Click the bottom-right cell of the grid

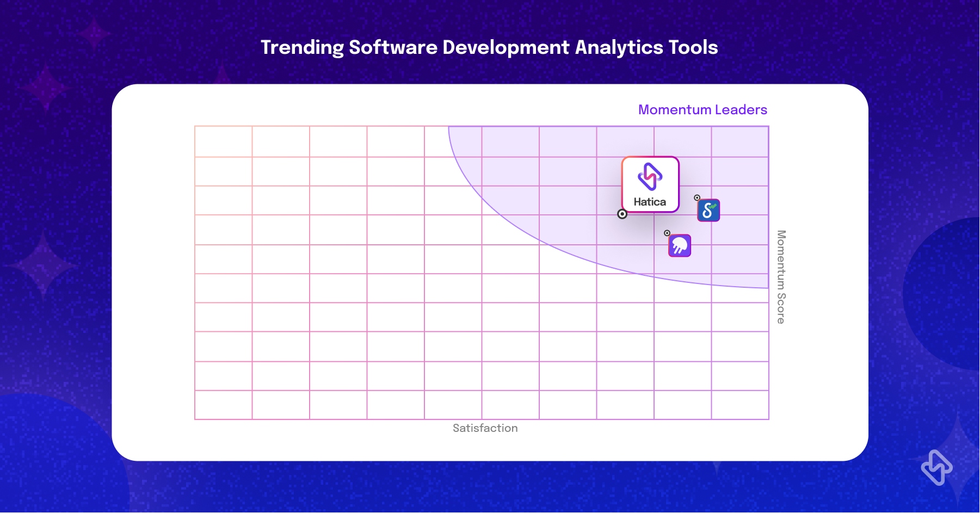pos(740,405)
